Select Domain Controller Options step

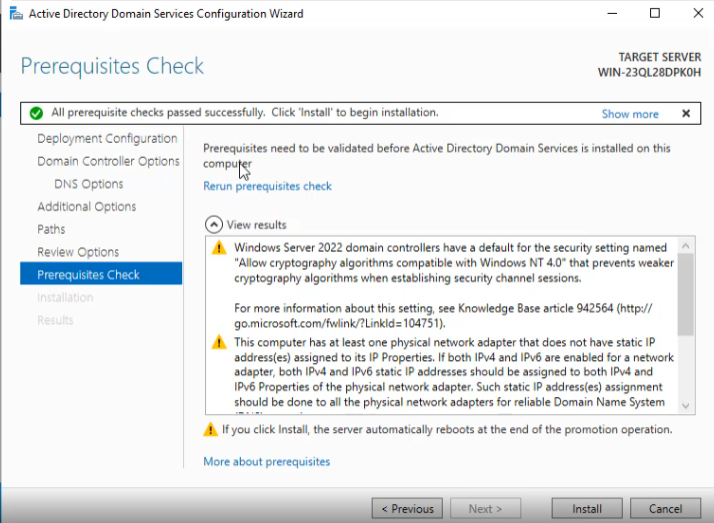point(108,161)
